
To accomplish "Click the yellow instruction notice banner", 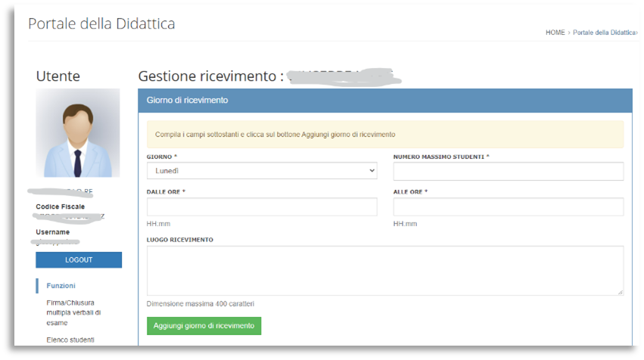I will [385, 135].
